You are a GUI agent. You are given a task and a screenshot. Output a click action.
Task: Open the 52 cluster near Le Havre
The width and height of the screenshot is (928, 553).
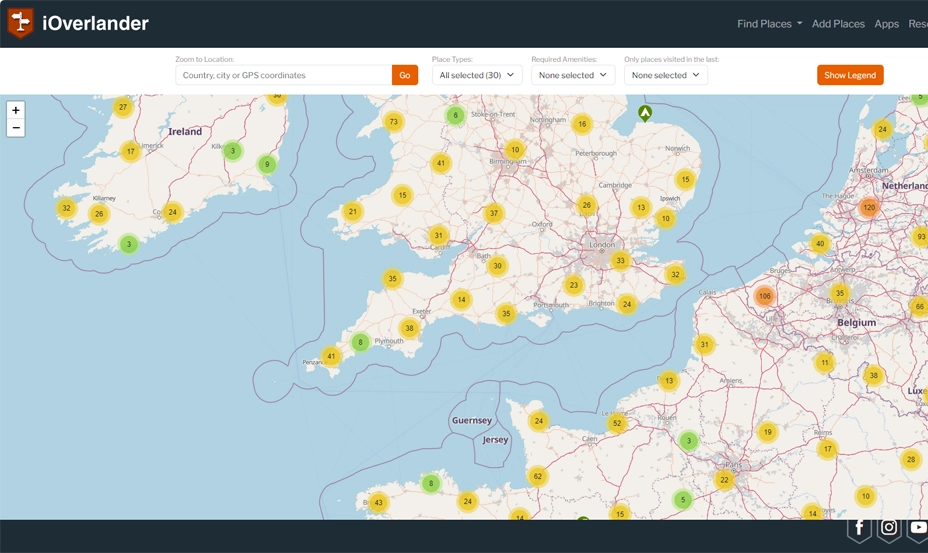point(617,423)
